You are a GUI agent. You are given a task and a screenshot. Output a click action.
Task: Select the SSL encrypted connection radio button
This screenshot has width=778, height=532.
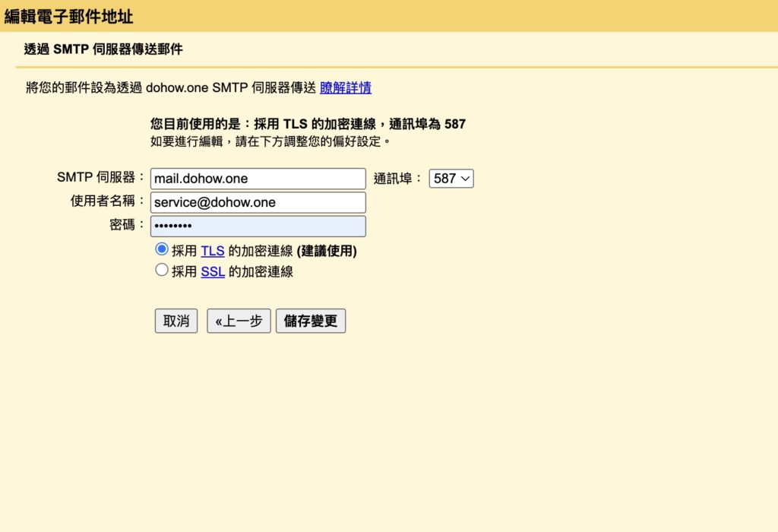(x=161, y=270)
